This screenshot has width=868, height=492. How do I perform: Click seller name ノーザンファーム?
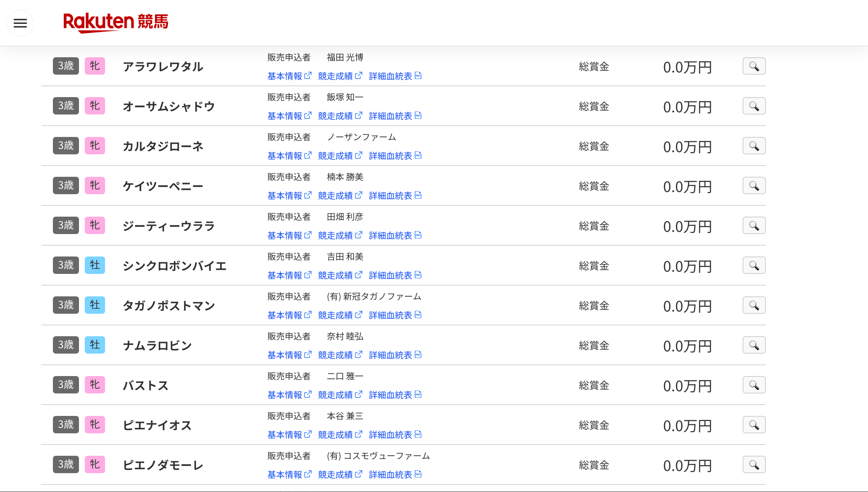(x=362, y=137)
